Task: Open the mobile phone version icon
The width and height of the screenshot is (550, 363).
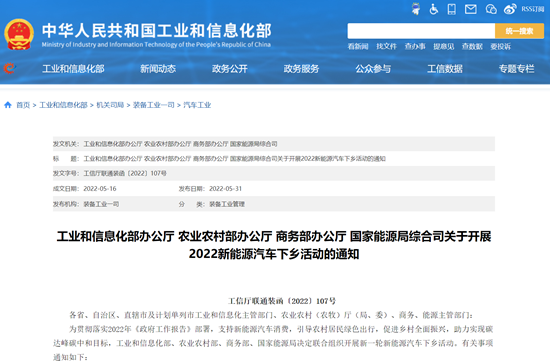Action: coord(452,9)
